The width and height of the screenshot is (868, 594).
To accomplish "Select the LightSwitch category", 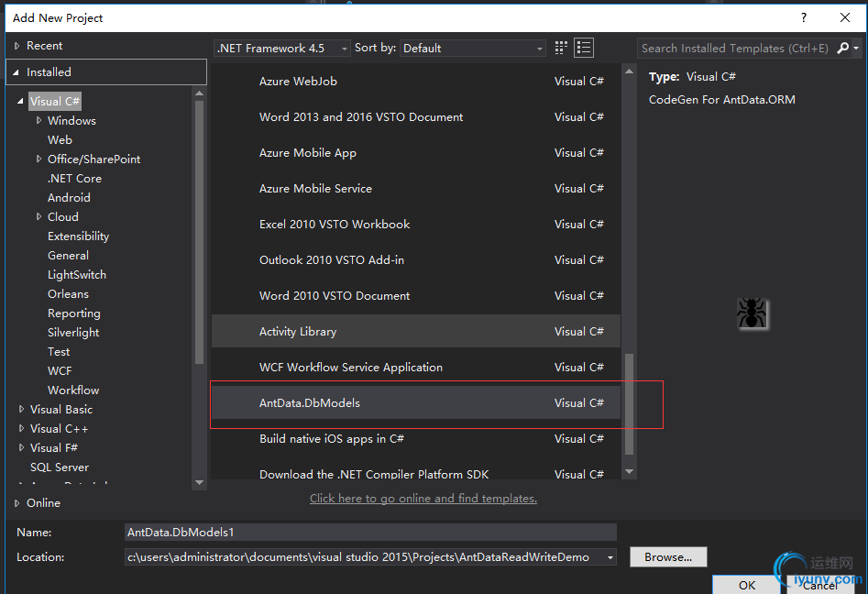I will [76, 275].
